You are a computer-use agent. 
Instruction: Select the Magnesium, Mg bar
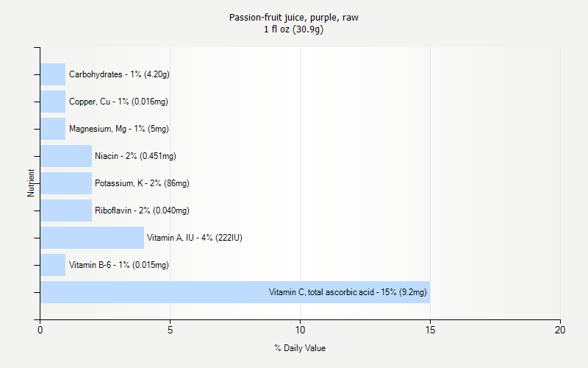(x=53, y=129)
